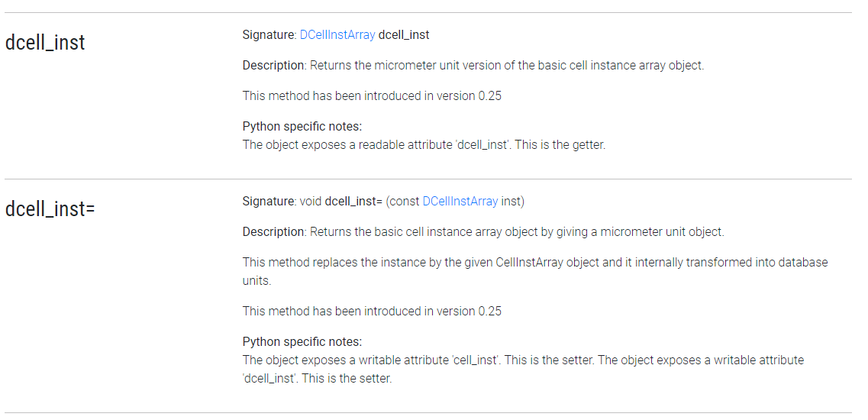Click the 'Returns the micrometer unit version' description text
The width and height of the screenshot is (868, 420).
tap(506, 66)
